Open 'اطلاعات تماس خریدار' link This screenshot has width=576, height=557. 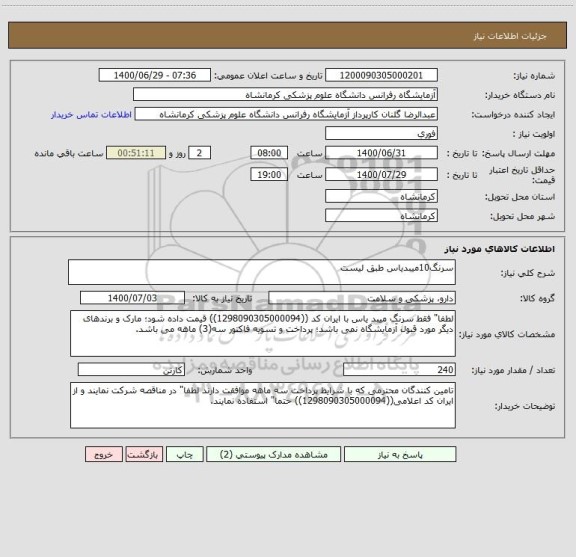91,115
